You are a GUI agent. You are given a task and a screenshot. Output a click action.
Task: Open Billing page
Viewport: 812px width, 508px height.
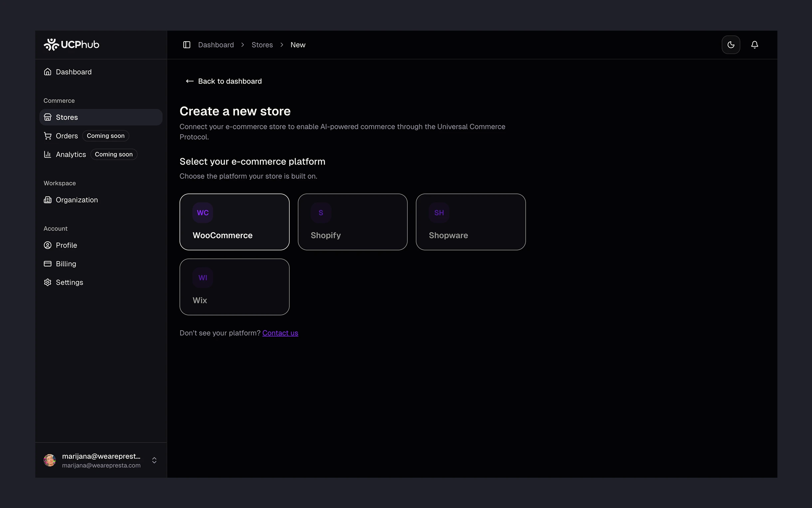point(101,264)
